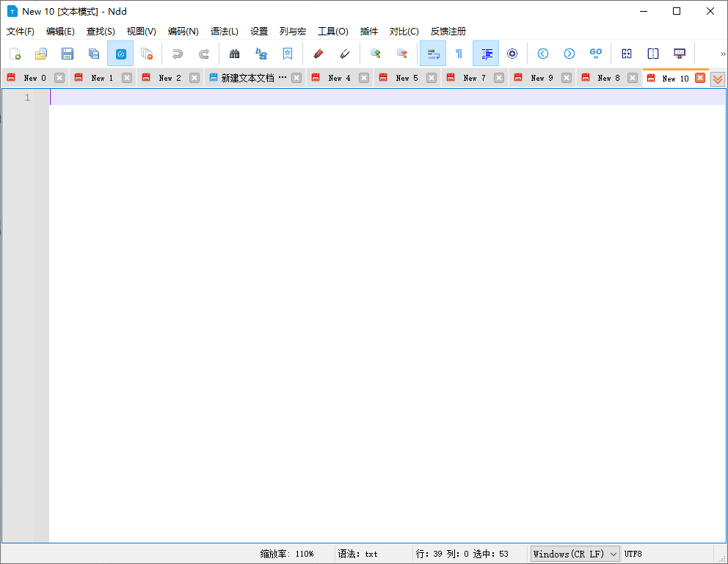Image resolution: width=728 pixels, height=564 pixels.
Task: Close the New 0 tab
Action: click(x=59, y=78)
